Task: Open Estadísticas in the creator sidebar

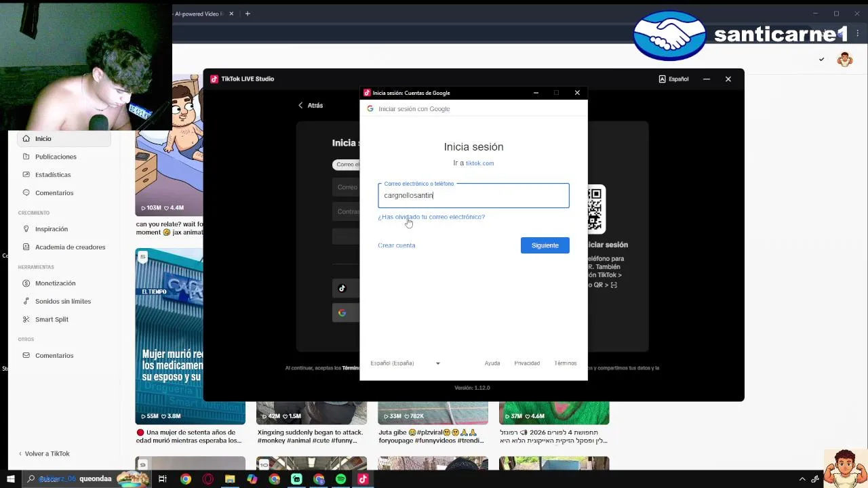Action: point(53,175)
